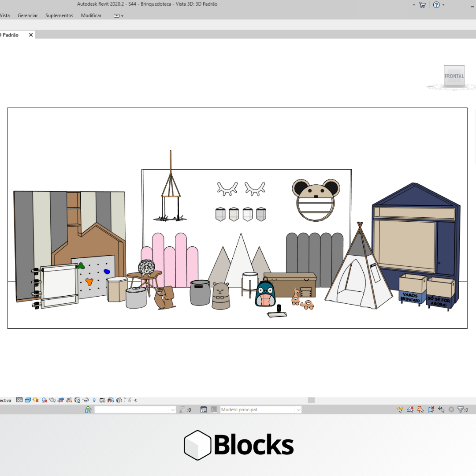
Task: Click the Unlocked 3D View house icon
Action: pos(78,400)
